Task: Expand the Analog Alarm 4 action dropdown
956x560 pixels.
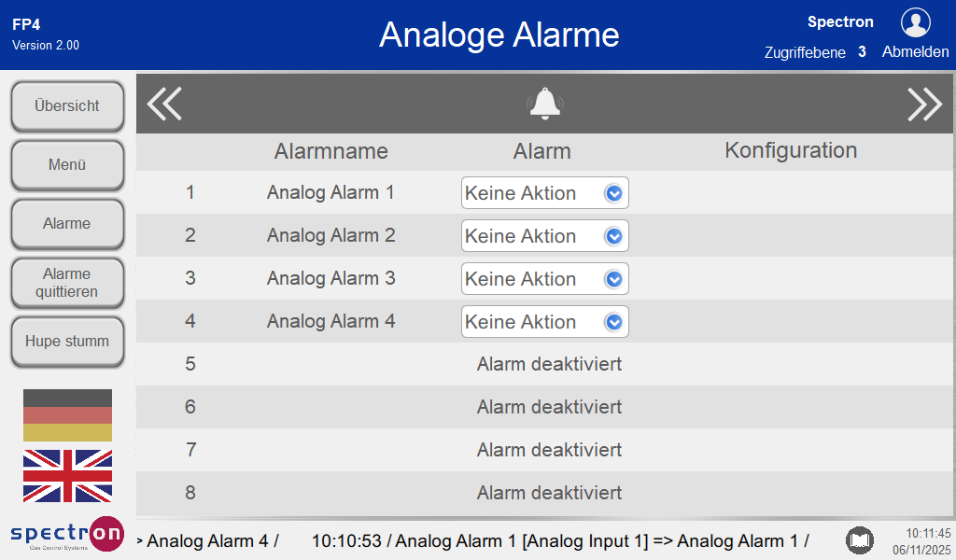Action: point(545,322)
